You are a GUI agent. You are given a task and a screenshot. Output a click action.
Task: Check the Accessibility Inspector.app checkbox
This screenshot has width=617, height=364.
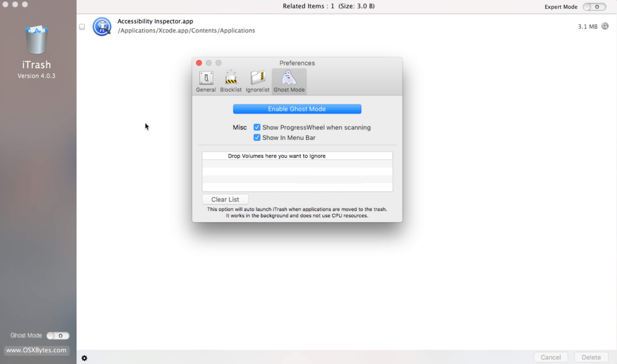pyautogui.click(x=82, y=27)
